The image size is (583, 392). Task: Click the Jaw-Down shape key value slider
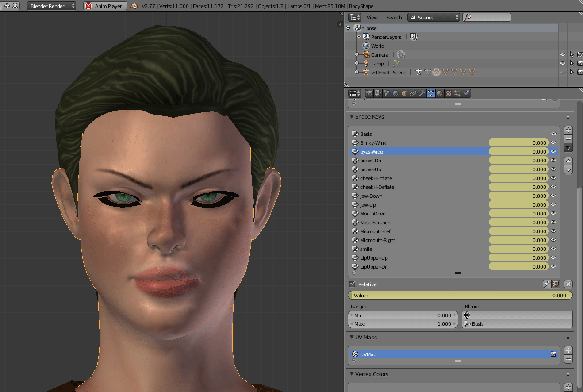click(518, 196)
